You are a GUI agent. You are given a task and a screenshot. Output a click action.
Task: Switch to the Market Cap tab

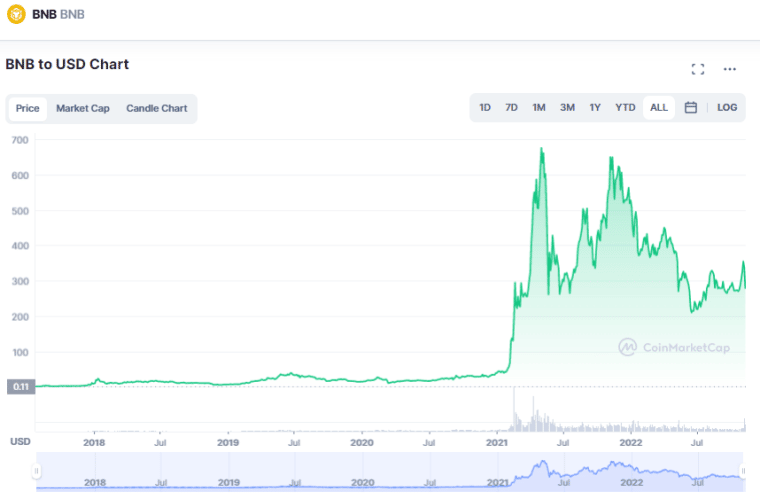(x=83, y=109)
